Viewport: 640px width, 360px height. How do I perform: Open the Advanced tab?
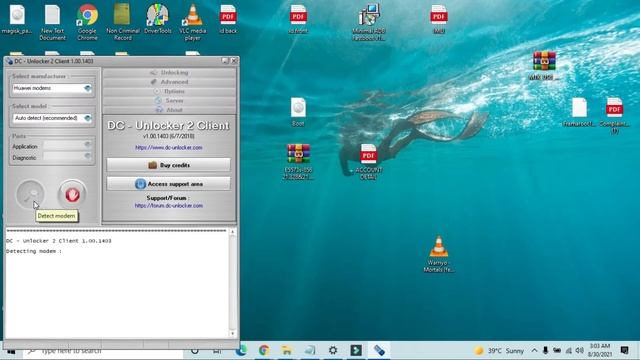click(169, 82)
